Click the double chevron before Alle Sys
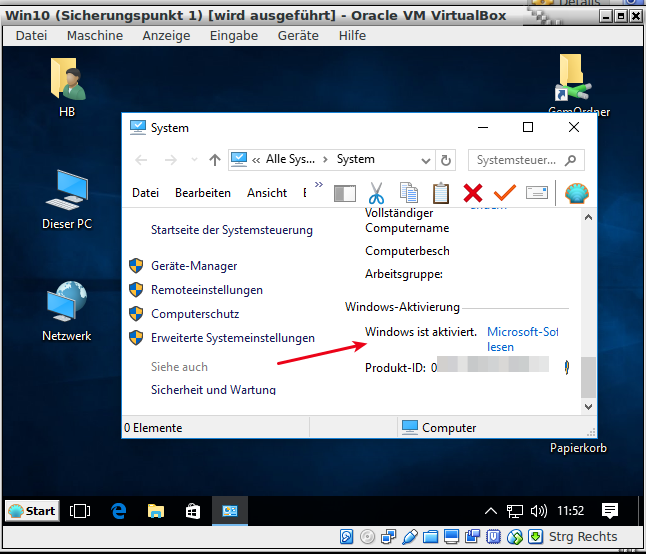The width and height of the screenshot is (646, 554). pos(256,160)
